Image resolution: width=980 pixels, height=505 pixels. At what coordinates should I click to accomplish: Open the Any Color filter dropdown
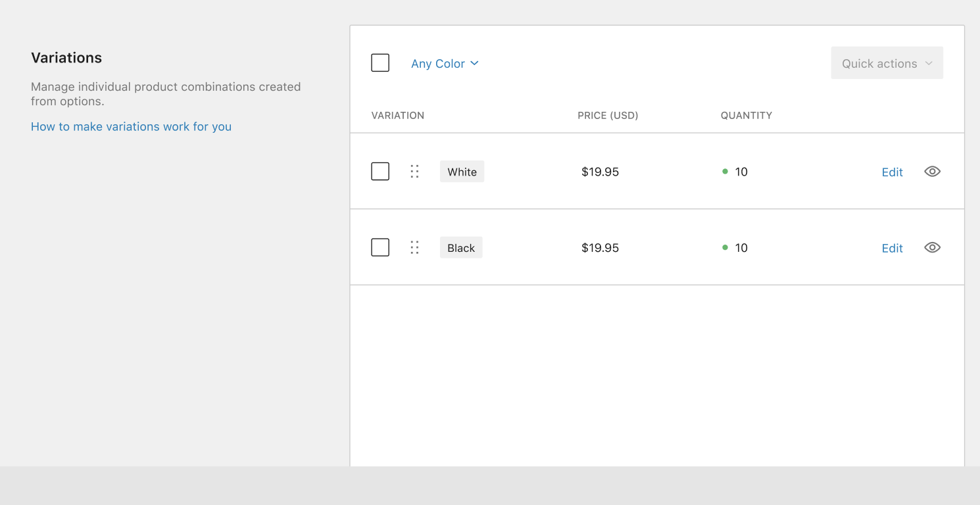click(438, 63)
